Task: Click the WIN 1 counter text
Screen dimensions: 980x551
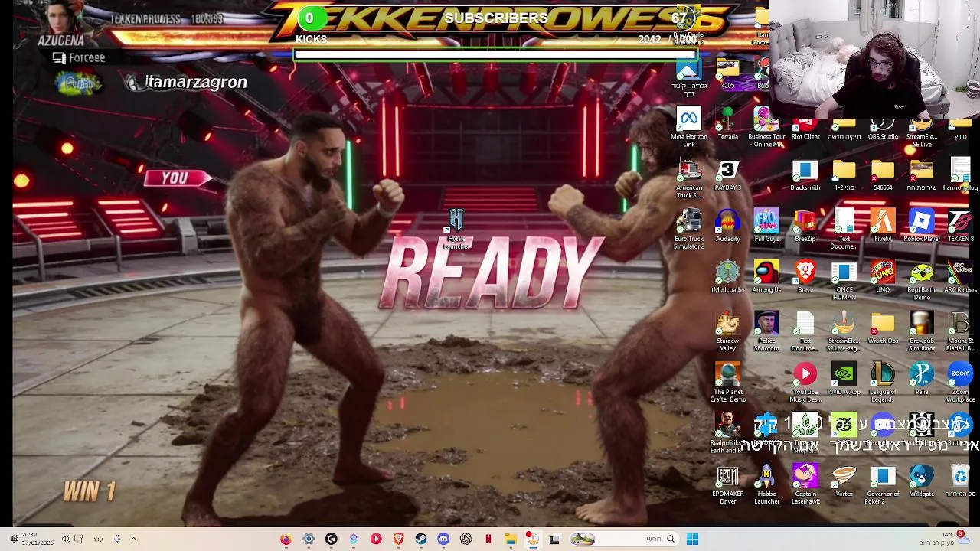Action: point(90,491)
